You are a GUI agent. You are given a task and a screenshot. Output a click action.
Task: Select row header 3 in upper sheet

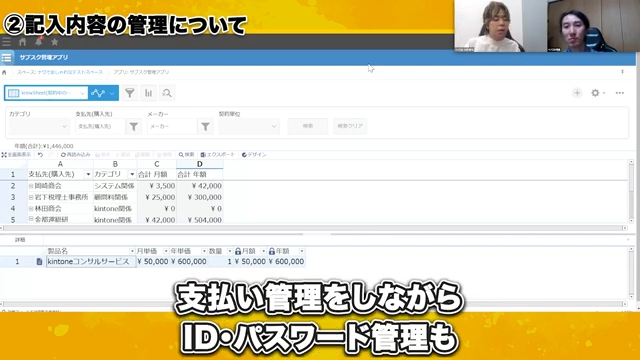(x=13, y=197)
